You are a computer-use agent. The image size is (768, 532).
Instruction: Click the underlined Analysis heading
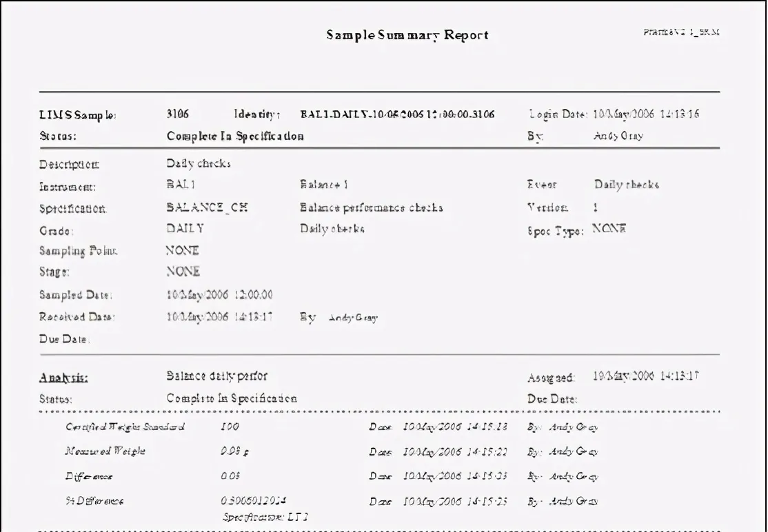(63, 378)
